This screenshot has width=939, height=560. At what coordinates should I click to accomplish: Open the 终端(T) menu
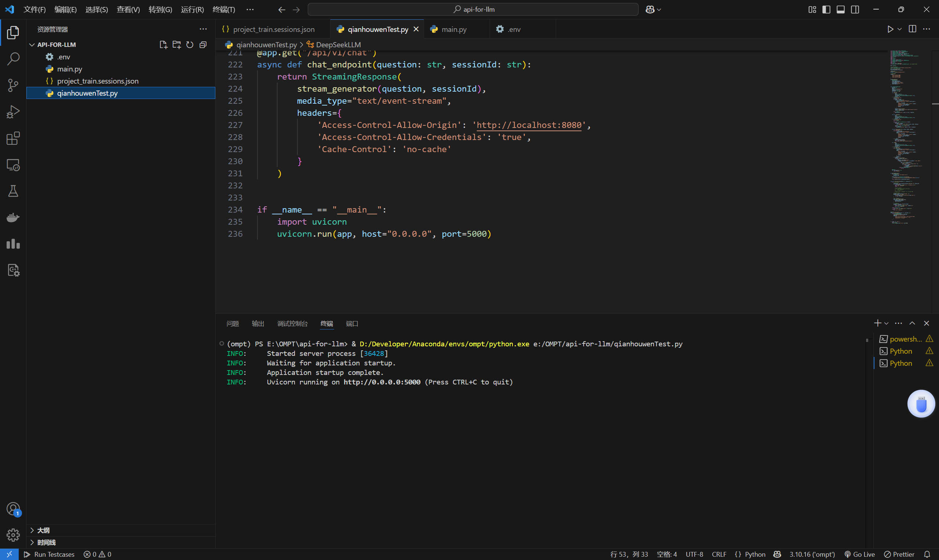point(223,10)
